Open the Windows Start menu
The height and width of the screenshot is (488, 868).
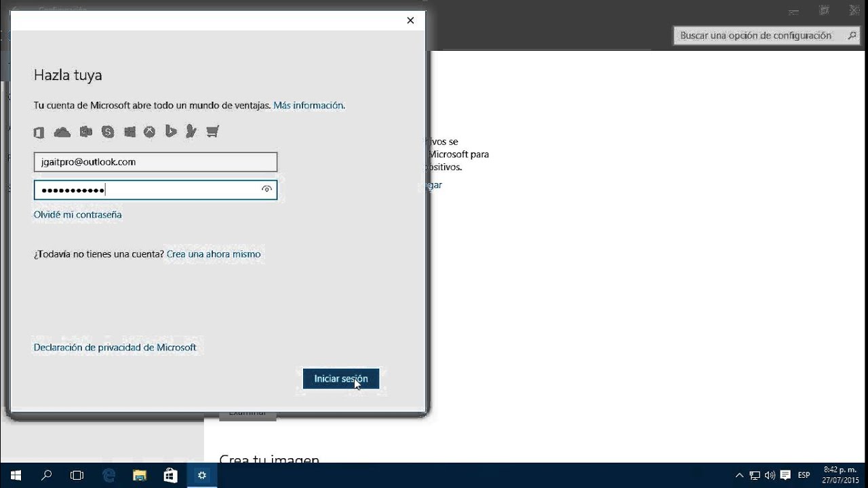(16, 476)
